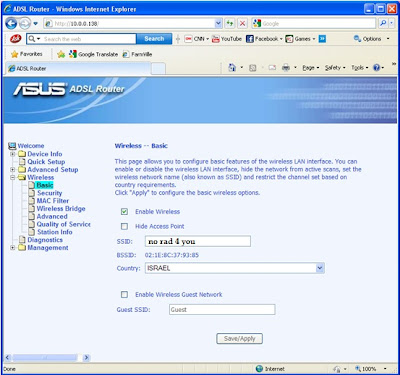Click the Print printer icon

click(x=286, y=68)
